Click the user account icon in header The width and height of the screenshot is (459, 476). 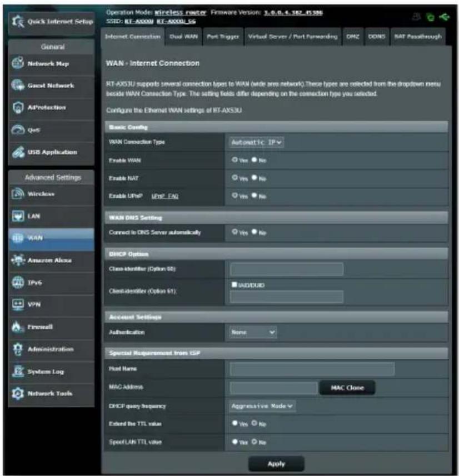tap(416, 17)
